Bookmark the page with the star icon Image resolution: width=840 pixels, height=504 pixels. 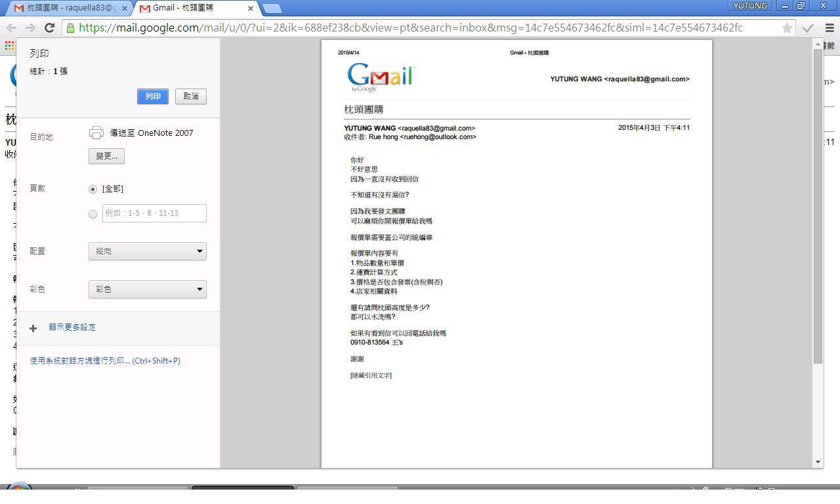tap(787, 28)
